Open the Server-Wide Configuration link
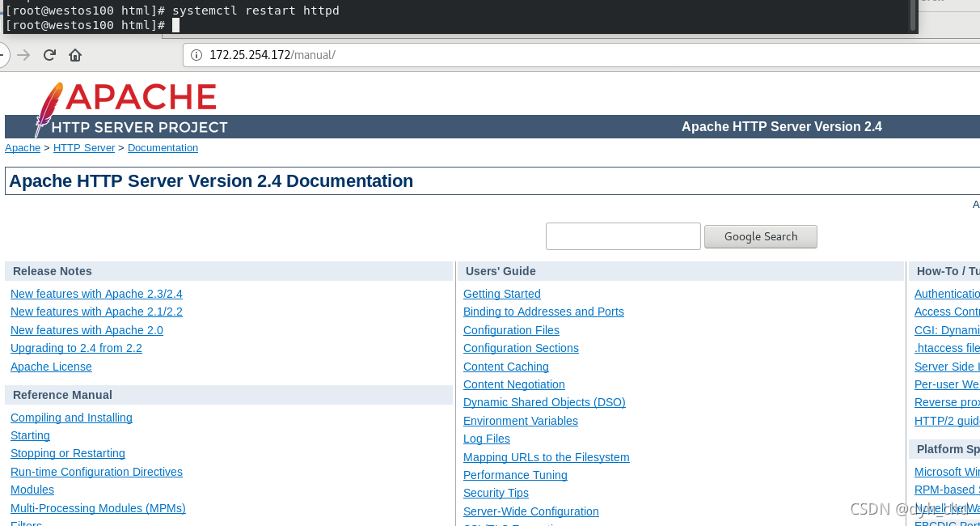Image resolution: width=980 pixels, height=526 pixels. tap(531, 511)
